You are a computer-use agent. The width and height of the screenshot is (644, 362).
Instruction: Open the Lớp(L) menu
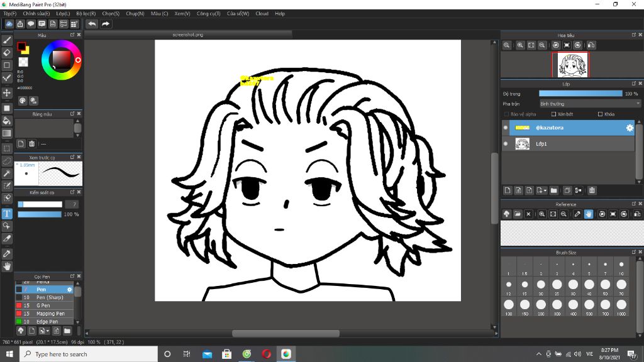tap(63, 14)
